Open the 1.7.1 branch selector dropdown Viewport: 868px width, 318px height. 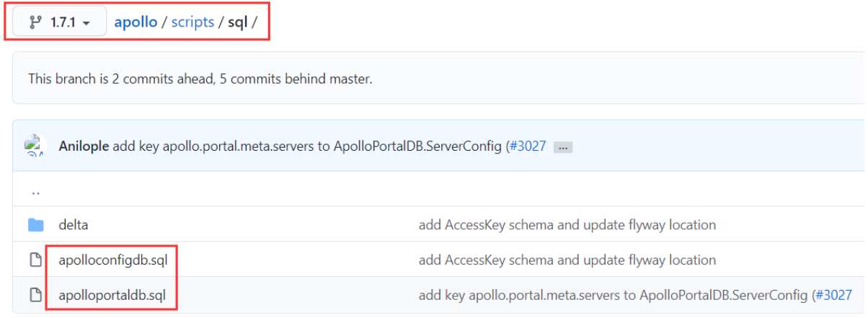pyautogui.click(x=59, y=22)
